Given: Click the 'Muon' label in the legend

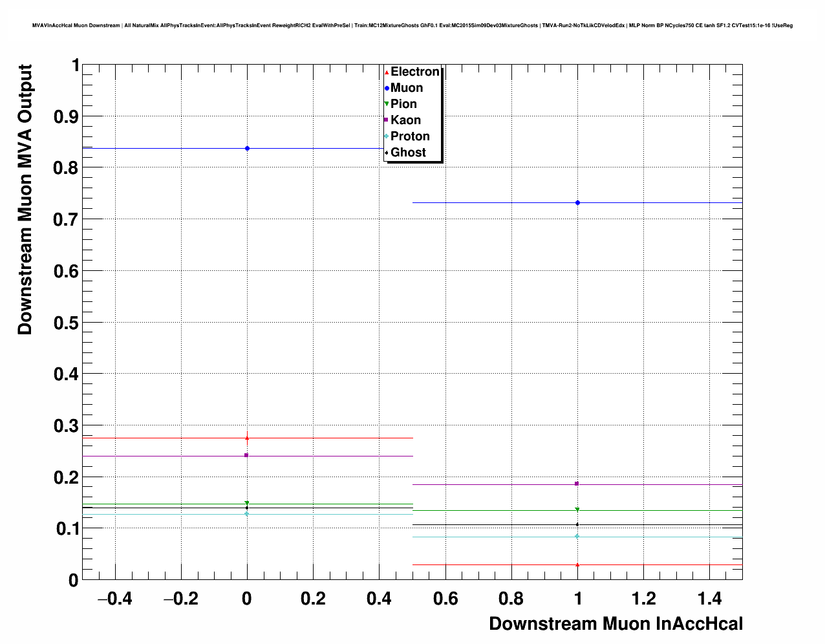Looking at the screenshot, I should [x=407, y=88].
